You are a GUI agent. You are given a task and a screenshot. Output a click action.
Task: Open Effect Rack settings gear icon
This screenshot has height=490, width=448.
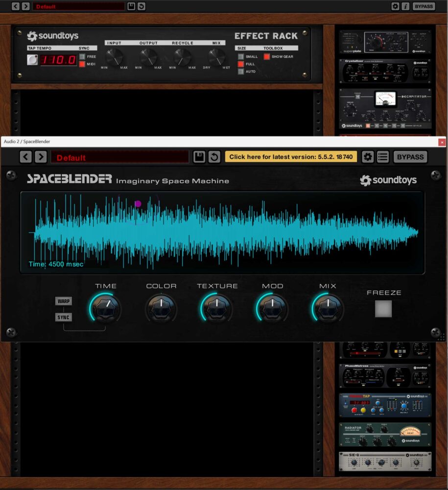click(x=395, y=6)
